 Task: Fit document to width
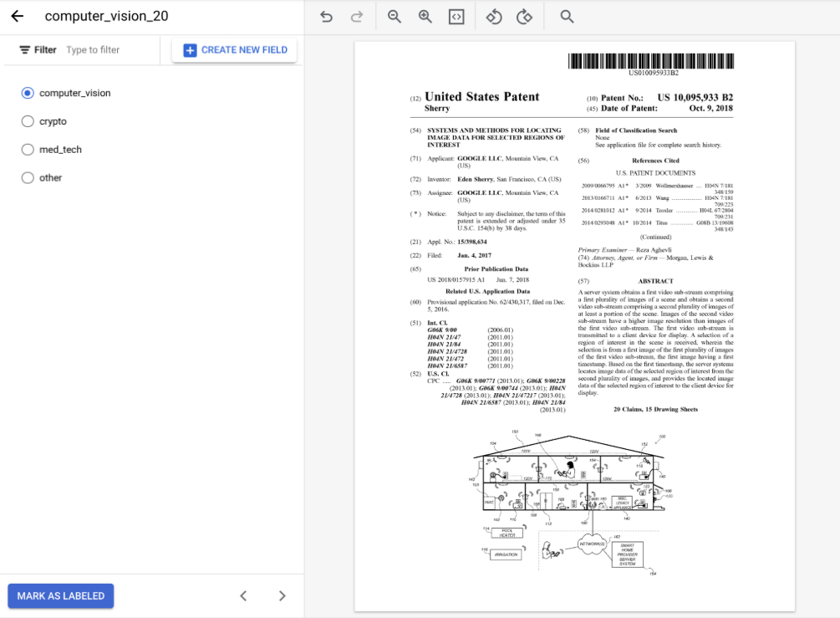456,17
